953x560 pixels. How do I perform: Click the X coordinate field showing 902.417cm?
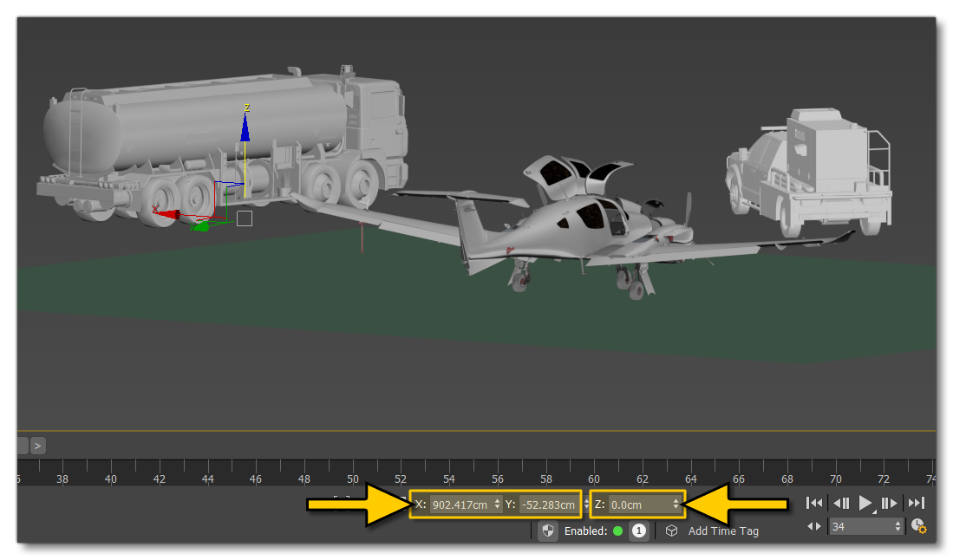click(x=459, y=505)
